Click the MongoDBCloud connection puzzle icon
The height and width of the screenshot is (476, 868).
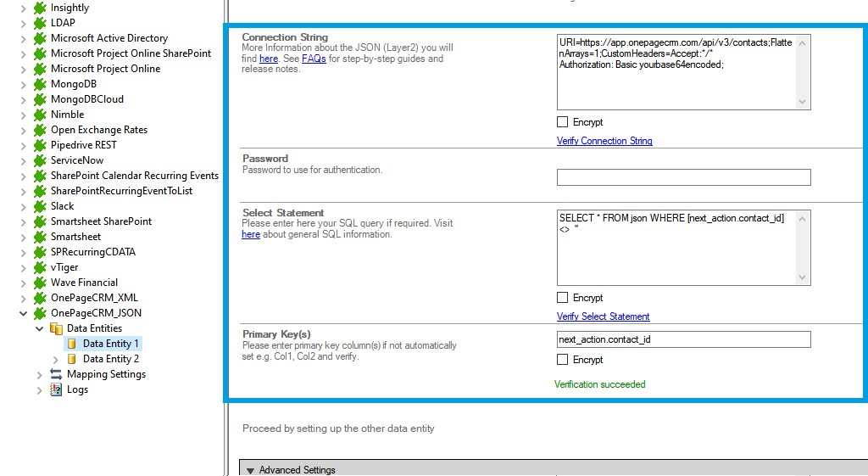[x=40, y=99]
